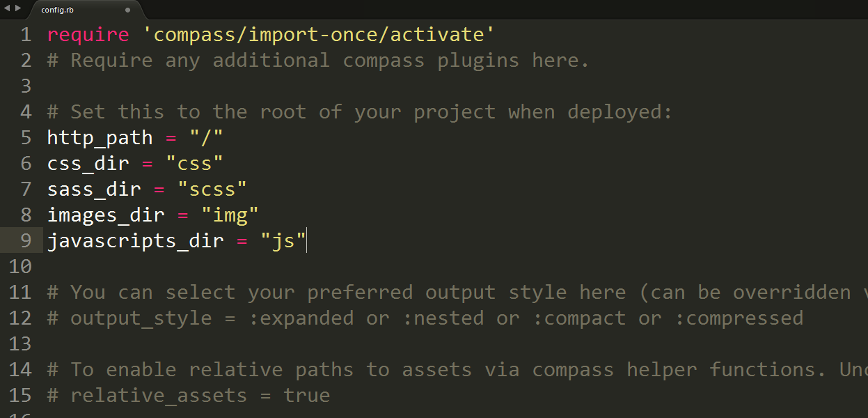The image size is (868, 418).
Task: Click the javascripts_dir variable name
Action: 135,240
